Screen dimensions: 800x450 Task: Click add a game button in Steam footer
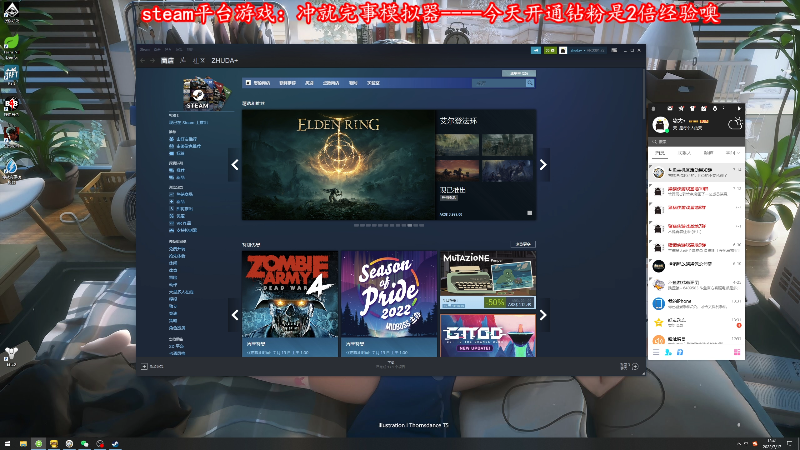click(x=152, y=366)
